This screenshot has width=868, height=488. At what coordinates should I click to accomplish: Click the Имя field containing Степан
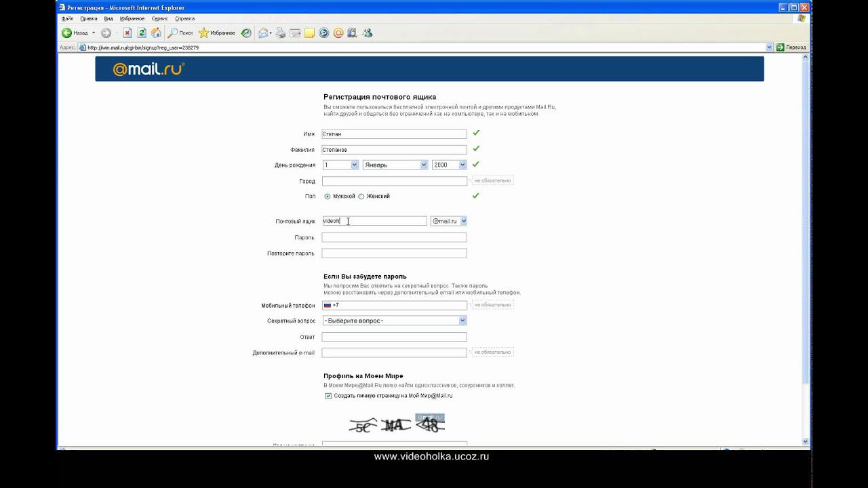coord(395,134)
